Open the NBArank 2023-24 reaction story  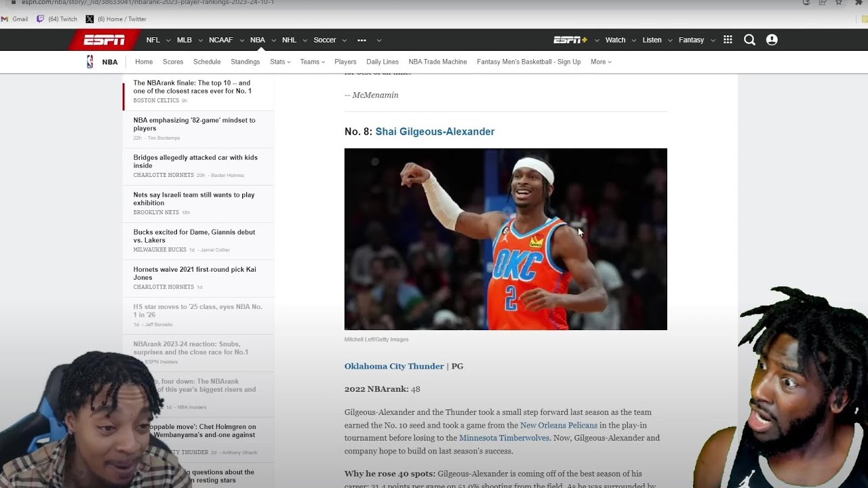(191, 348)
